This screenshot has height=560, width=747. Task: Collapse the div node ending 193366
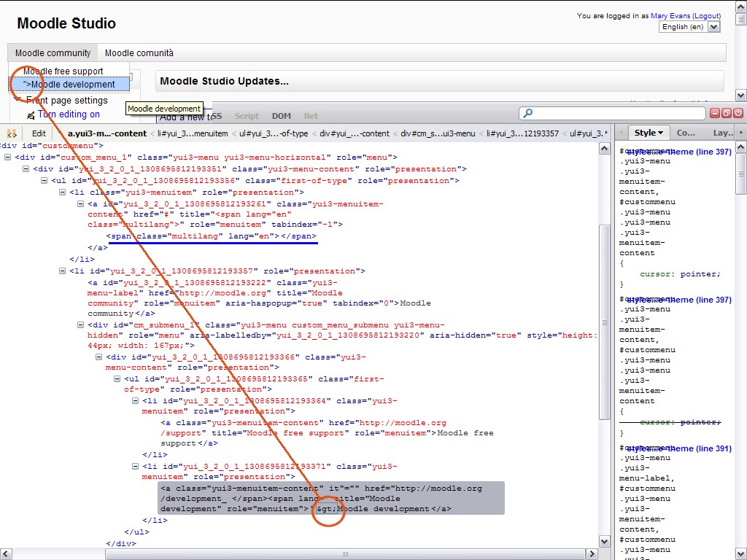(x=98, y=357)
